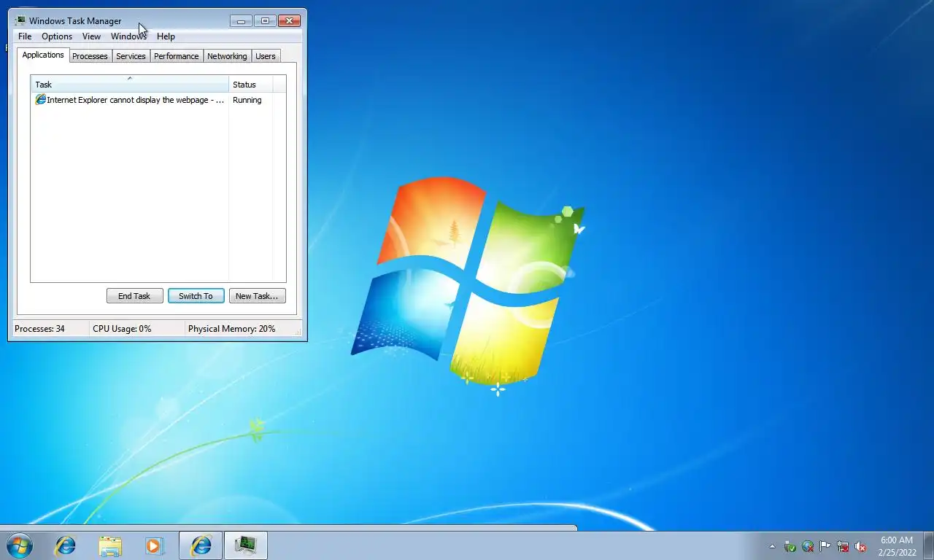Click Task Manager taskbar button
The height and width of the screenshot is (560, 934).
tap(246, 545)
